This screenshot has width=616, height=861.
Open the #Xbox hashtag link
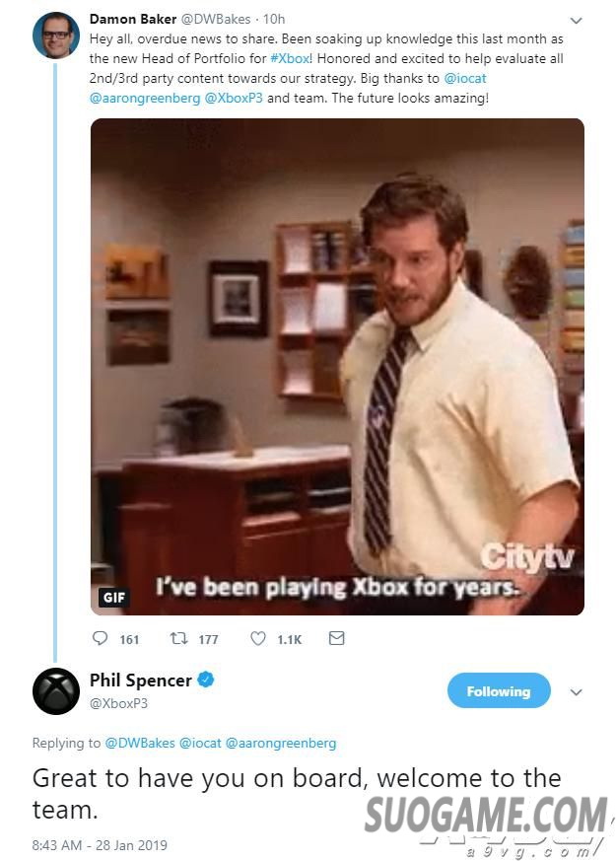coord(291,58)
